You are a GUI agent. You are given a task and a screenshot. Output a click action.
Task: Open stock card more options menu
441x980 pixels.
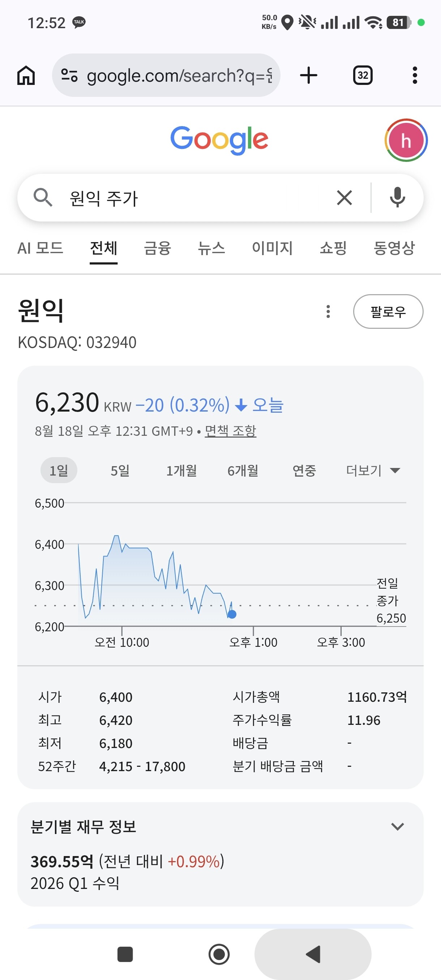[328, 311]
